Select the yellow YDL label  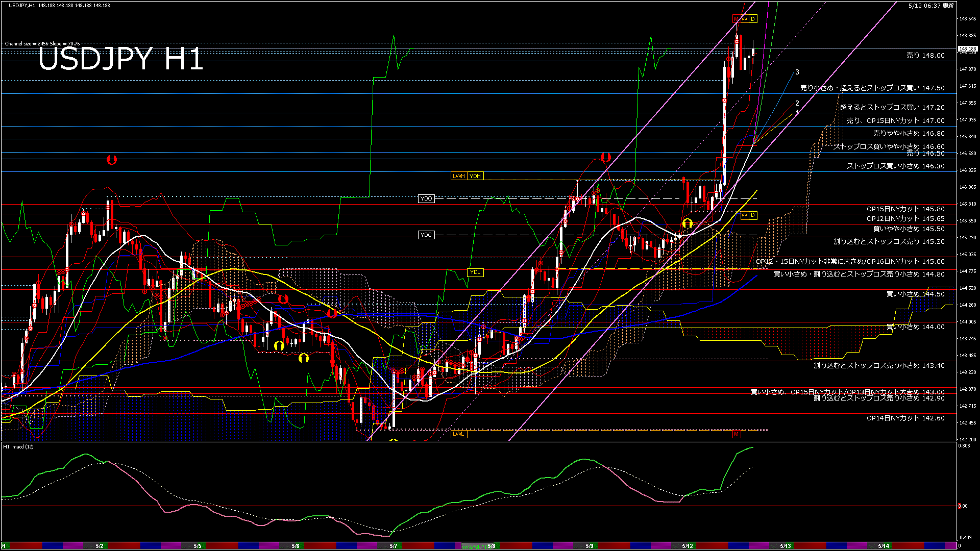(475, 272)
